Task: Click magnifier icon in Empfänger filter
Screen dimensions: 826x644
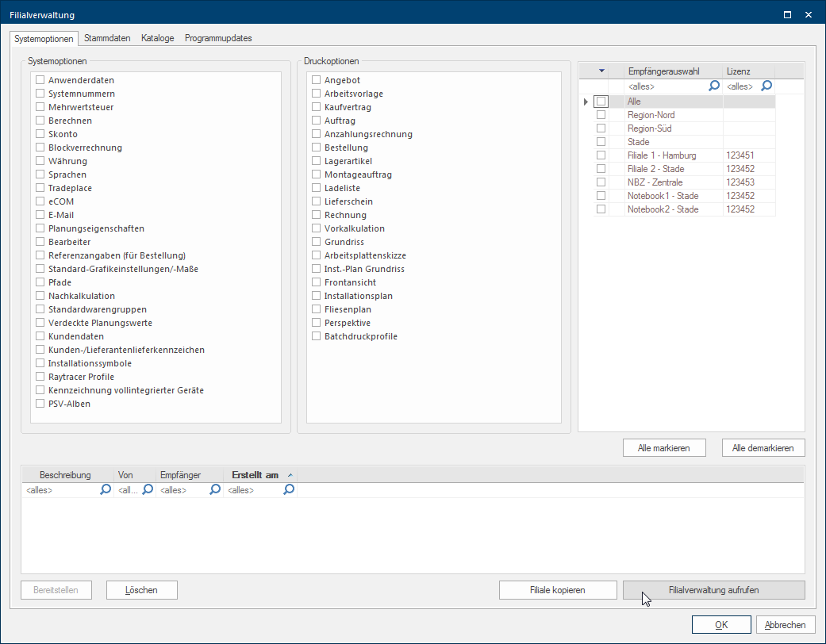Action: [x=214, y=490]
